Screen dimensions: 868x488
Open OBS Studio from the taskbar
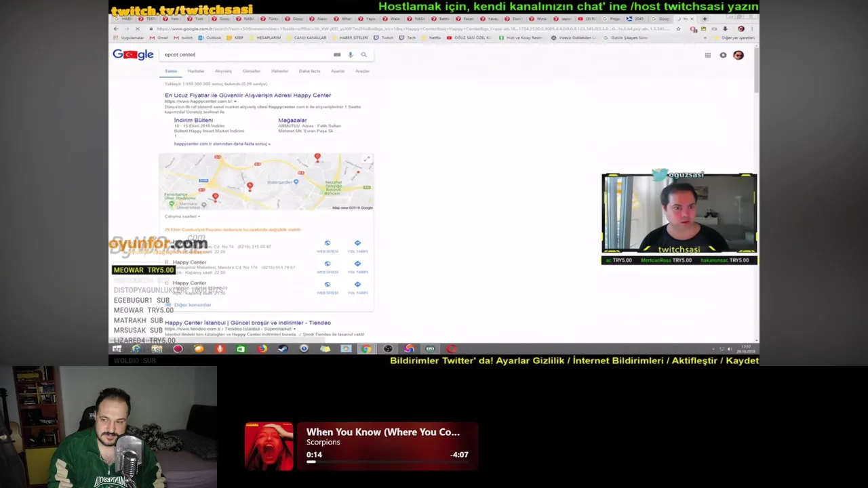coord(388,349)
